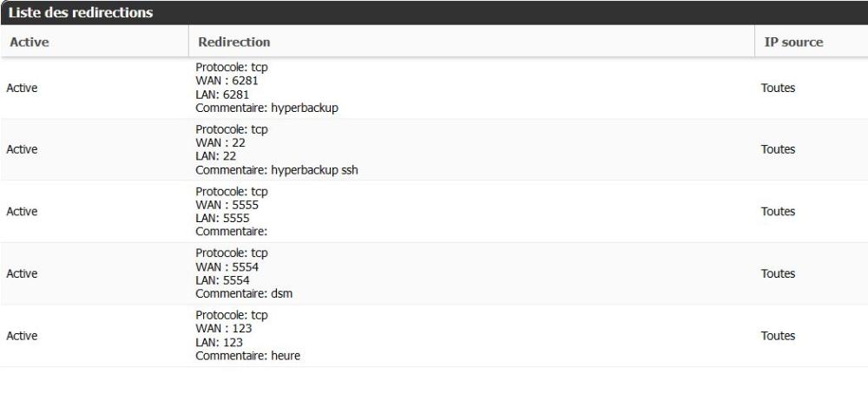Sort by the Active column header
The image size is (868, 407).
pos(29,42)
